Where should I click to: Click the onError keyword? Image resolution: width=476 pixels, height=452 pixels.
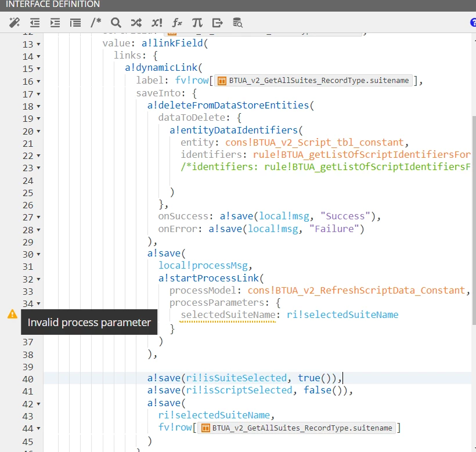(x=178, y=229)
